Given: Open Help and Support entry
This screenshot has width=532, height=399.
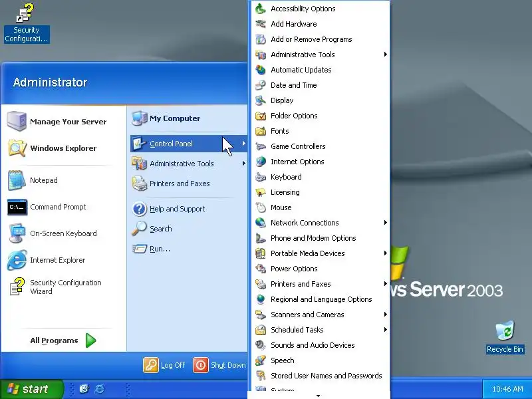Looking at the screenshot, I should [188, 209].
